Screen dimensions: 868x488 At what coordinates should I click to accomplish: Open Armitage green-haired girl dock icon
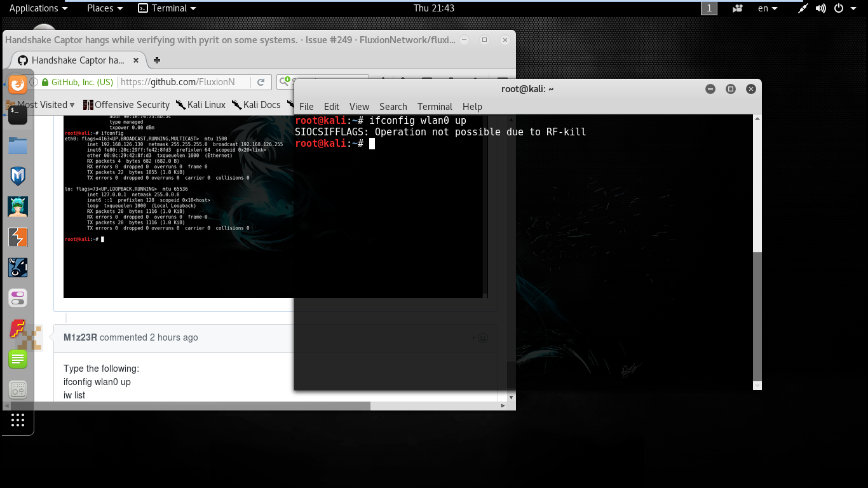click(18, 207)
